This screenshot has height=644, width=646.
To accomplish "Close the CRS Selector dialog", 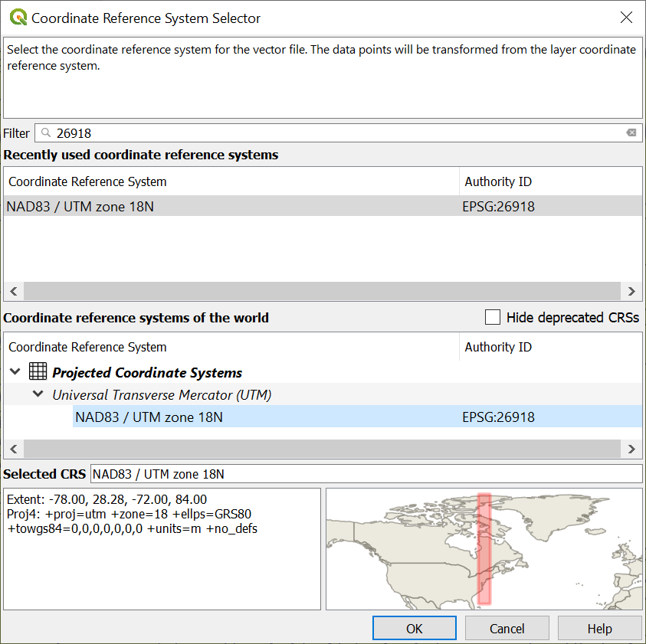I will point(626,18).
